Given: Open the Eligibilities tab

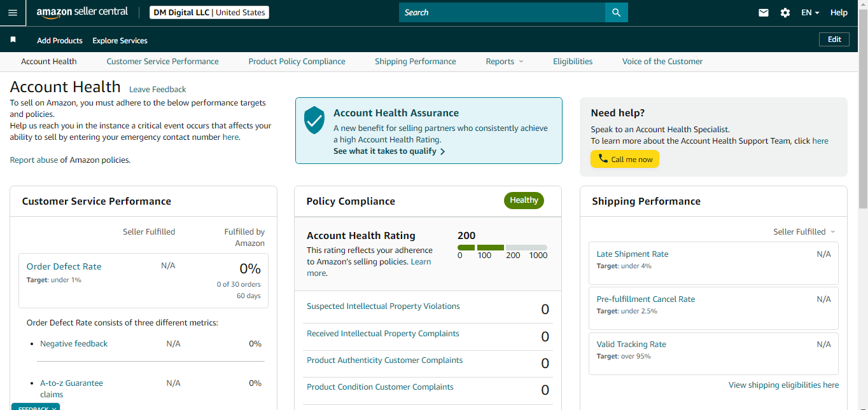Looking at the screenshot, I should point(573,62).
